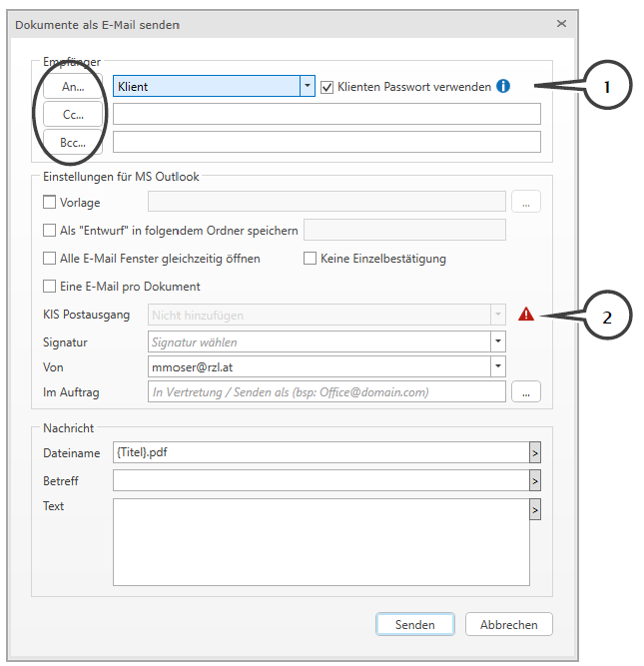Viewport: 644px width, 666px height.
Task: Enable the Vorlage checkbox
Action: pos(50,203)
